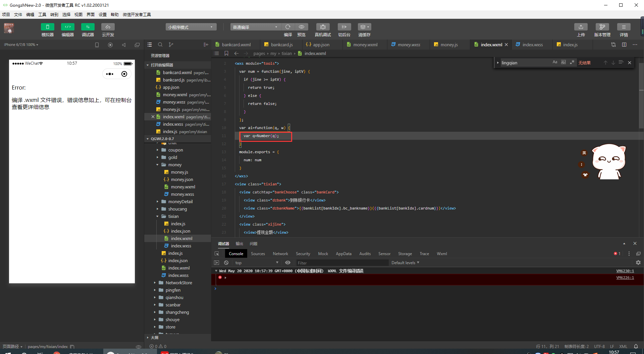644x354 pixels.
Task: Start real device debugging (真机调试)
Action: coord(323,27)
